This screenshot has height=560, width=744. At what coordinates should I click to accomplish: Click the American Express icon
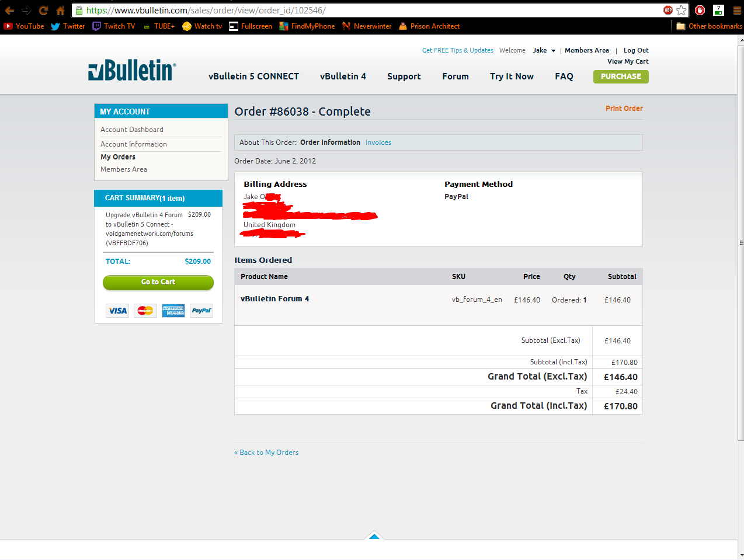pos(173,311)
